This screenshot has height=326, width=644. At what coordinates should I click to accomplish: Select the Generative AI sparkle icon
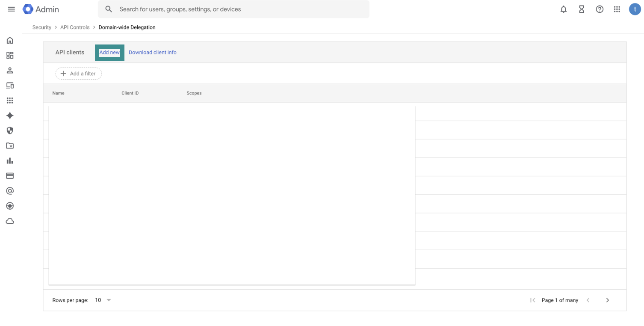[10, 115]
